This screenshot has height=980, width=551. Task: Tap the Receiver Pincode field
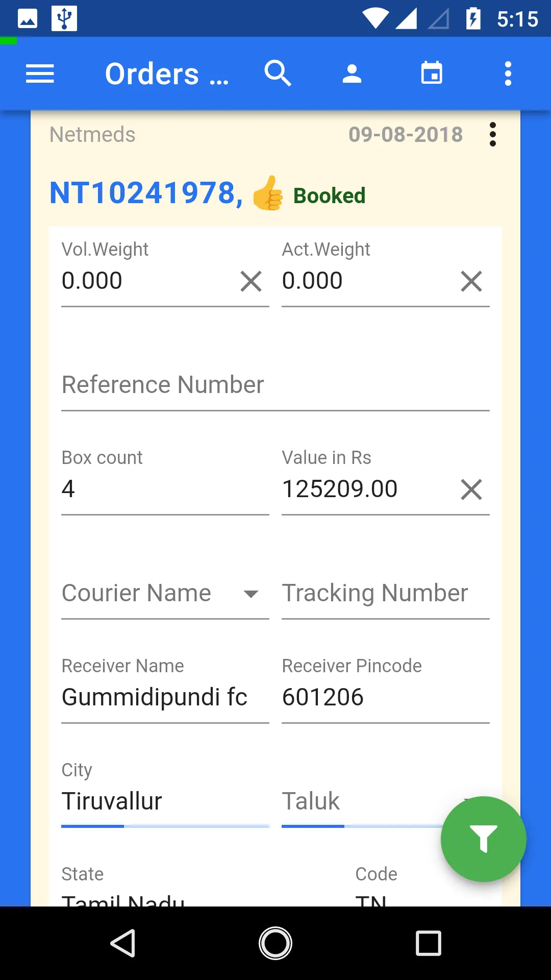click(385, 697)
